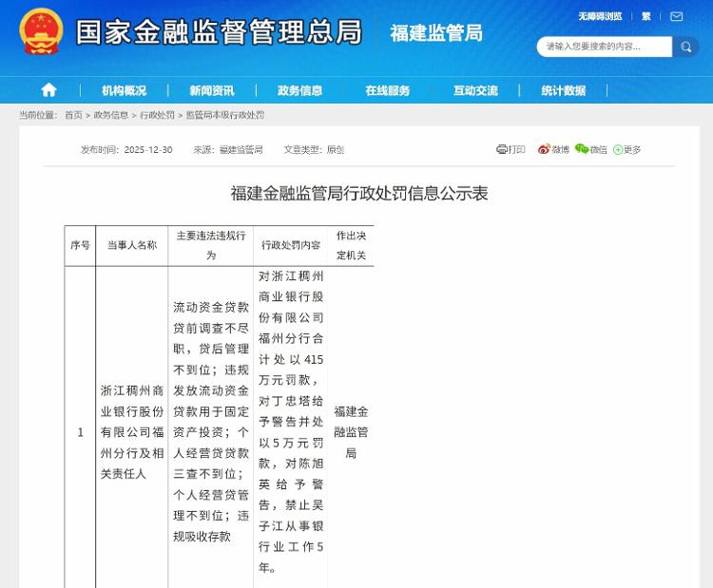
Task: Expand more sharing options (更多)
Action: click(x=627, y=149)
